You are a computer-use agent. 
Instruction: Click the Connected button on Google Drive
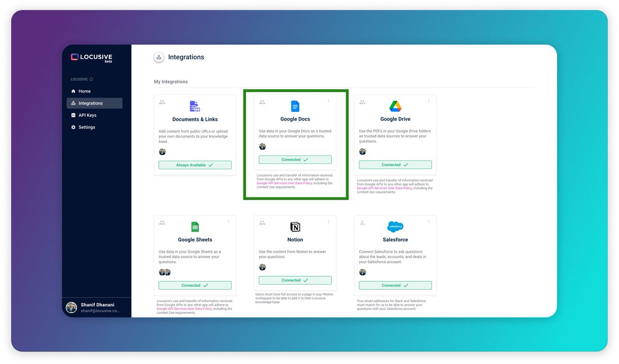point(395,165)
